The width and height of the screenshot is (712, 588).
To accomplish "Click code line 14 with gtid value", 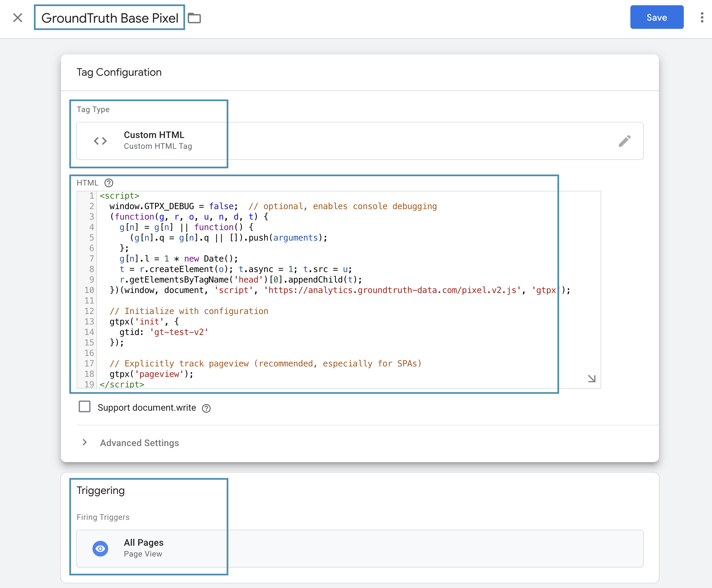I will point(179,332).
